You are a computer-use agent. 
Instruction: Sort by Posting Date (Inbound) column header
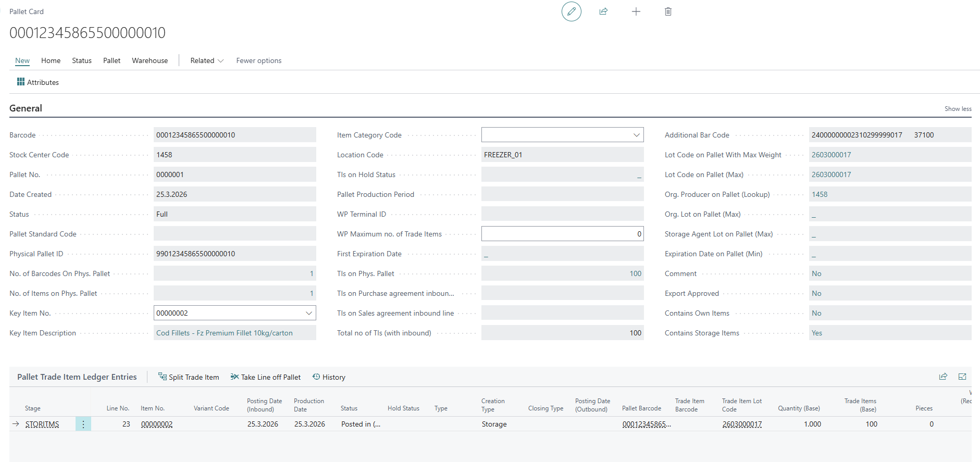[x=264, y=405]
